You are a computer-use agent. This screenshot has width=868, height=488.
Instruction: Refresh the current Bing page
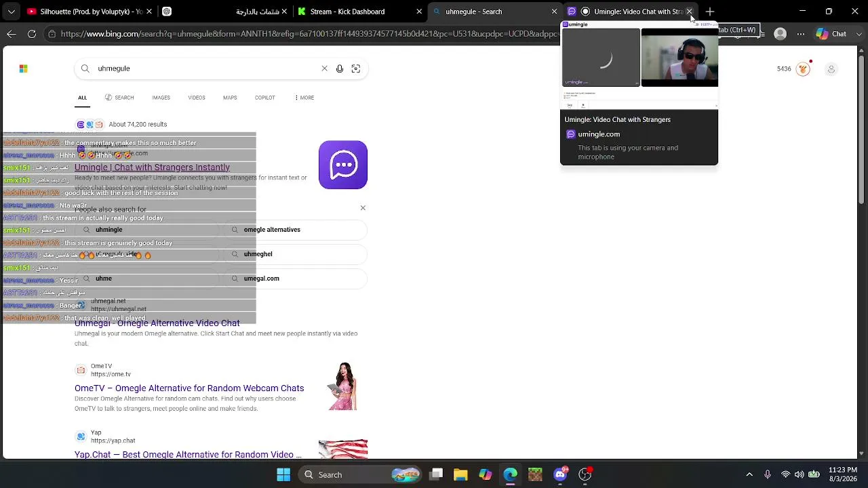point(32,34)
